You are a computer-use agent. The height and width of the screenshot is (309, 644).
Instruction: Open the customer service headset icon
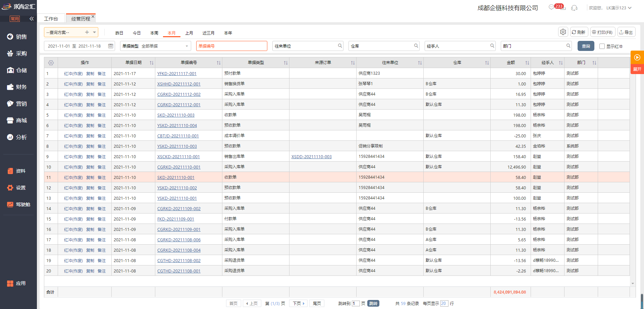coord(574,8)
